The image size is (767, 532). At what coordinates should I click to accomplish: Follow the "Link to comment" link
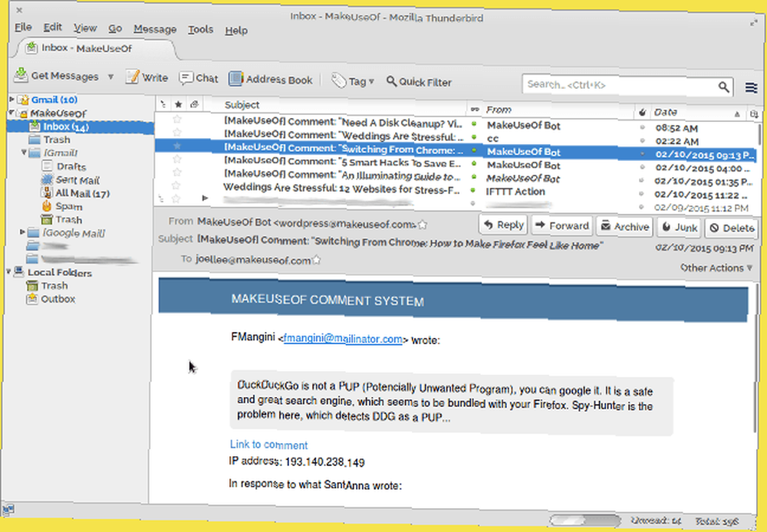coord(268,445)
